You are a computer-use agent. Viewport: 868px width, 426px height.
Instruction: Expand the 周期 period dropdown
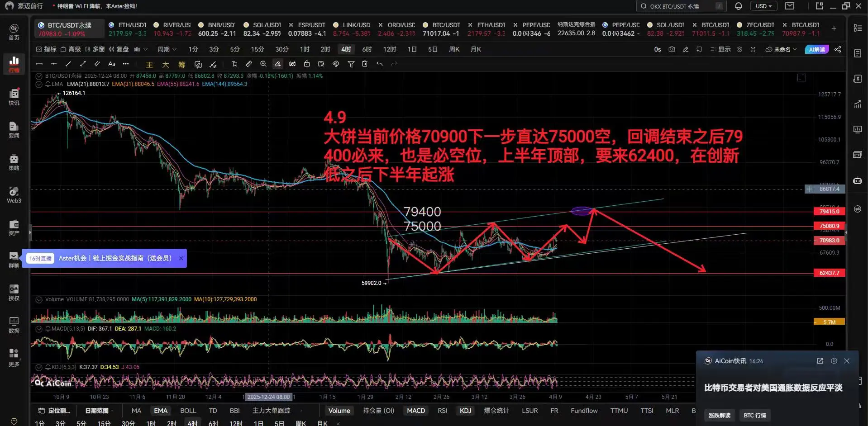coord(167,49)
